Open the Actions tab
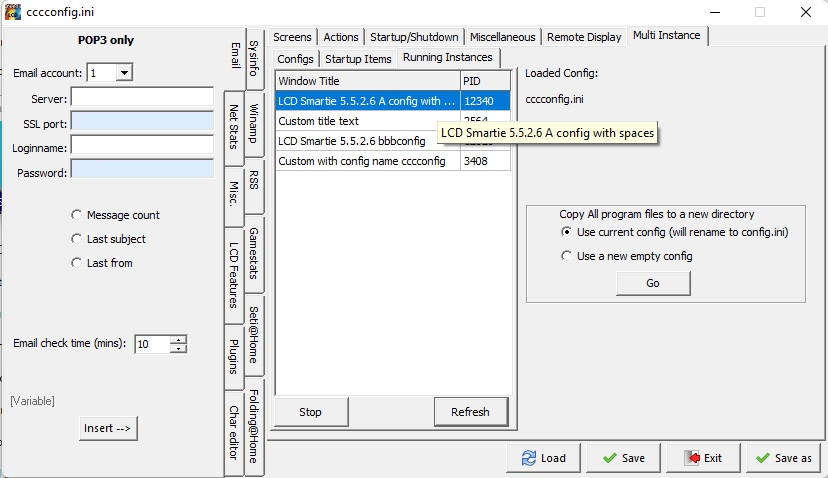This screenshot has width=828, height=478. [x=341, y=37]
